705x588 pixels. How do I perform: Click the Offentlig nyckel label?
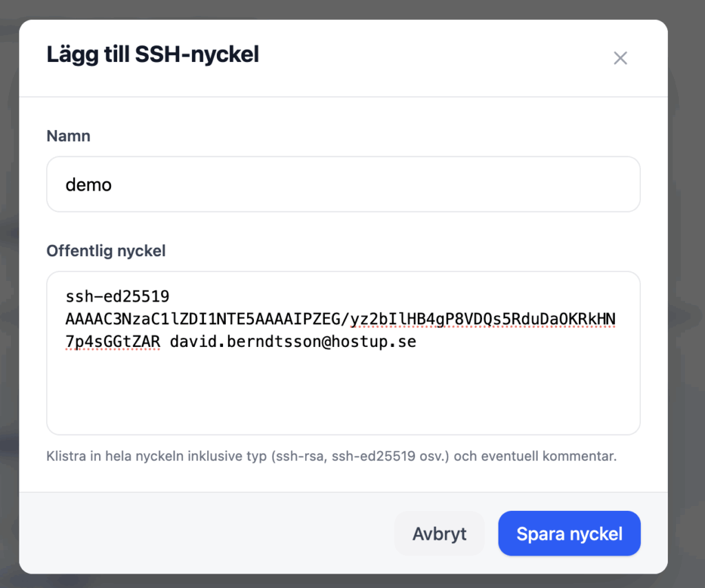click(x=106, y=251)
